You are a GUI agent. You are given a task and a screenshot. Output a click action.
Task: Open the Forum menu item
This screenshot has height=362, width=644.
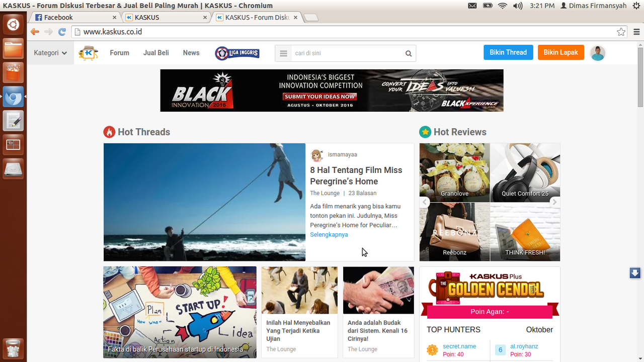tap(119, 53)
